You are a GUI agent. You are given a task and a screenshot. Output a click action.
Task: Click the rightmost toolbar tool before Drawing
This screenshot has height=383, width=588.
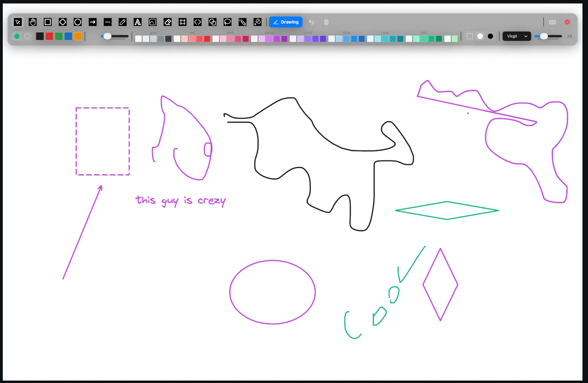click(258, 22)
